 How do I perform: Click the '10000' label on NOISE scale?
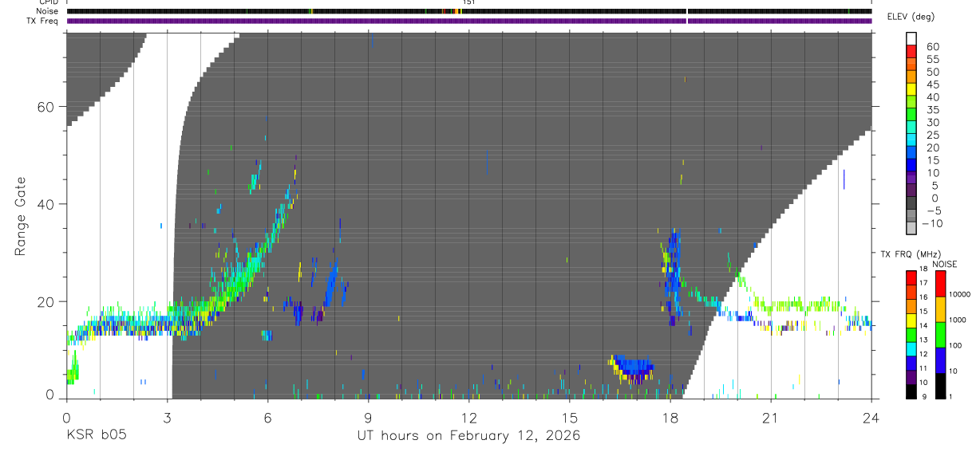tap(962, 294)
